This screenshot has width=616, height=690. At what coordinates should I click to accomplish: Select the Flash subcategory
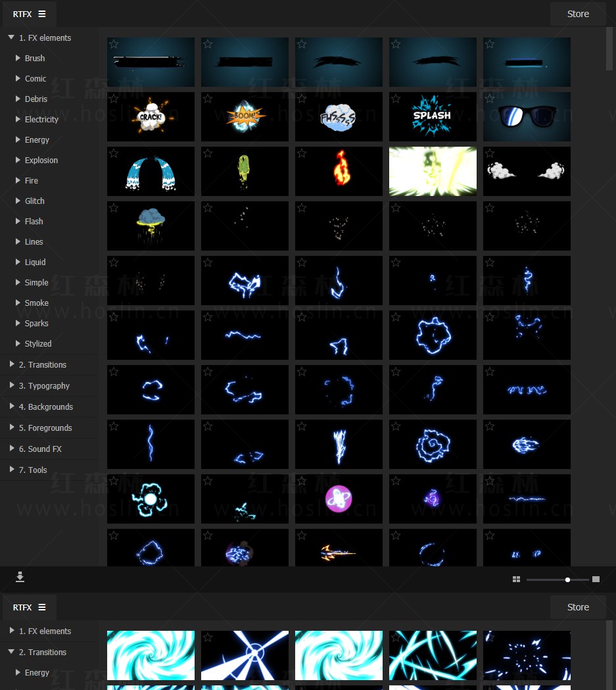coord(34,222)
